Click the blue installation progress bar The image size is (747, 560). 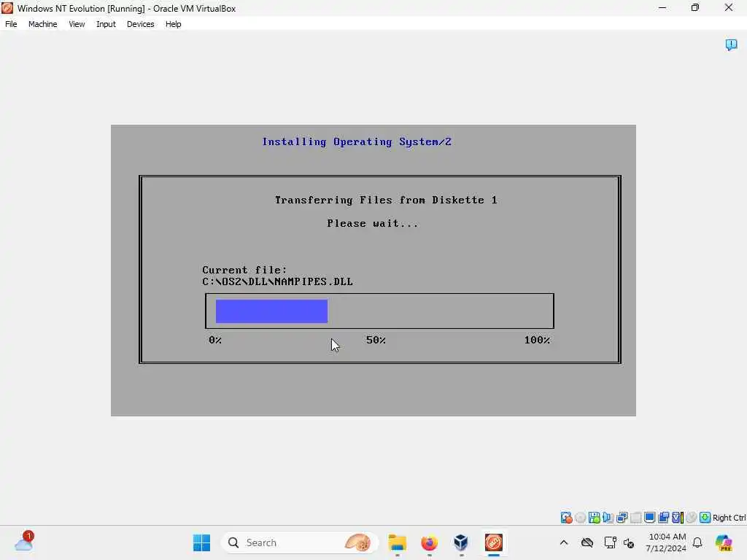pyautogui.click(x=271, y=311)
